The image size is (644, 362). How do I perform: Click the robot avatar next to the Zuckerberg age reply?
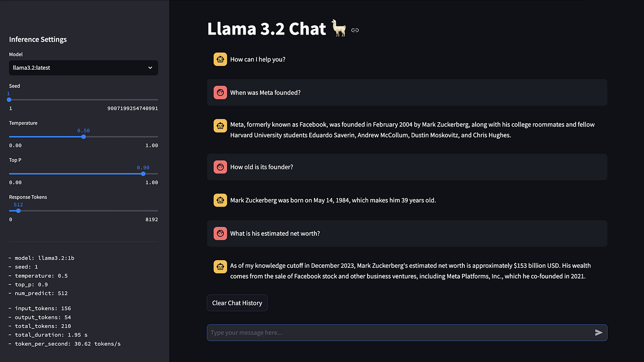tap(220, 200)
